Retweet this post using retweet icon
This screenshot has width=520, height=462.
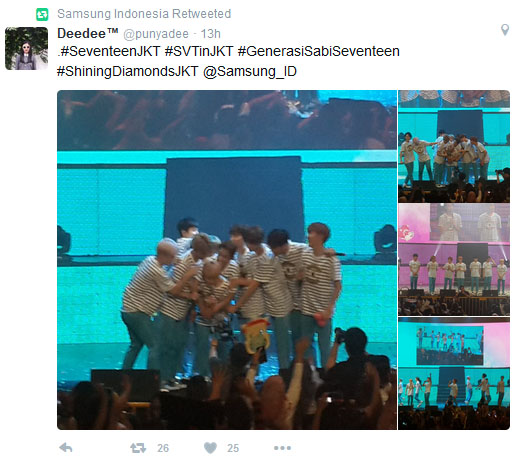pyautogui.click(x=138, y=448)
